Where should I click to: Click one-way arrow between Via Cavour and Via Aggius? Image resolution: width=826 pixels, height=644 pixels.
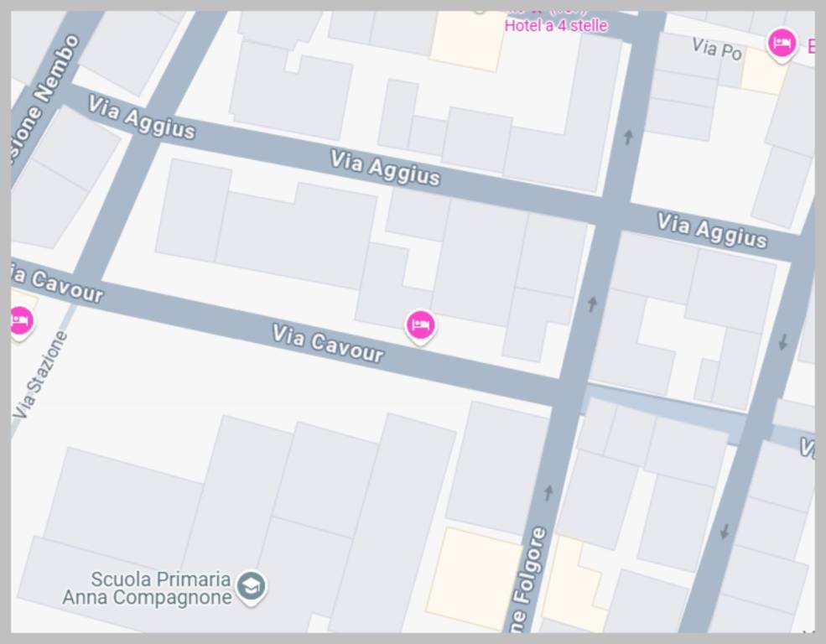pyautogui.click(x=592, y=304)
